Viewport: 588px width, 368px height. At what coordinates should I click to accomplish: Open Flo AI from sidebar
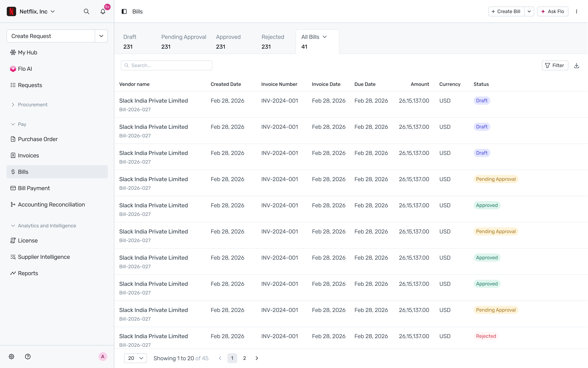(57, 69)
